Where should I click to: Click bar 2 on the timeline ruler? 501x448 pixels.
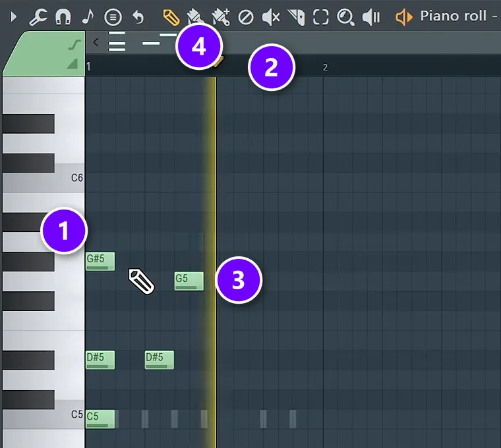[325, 67]
